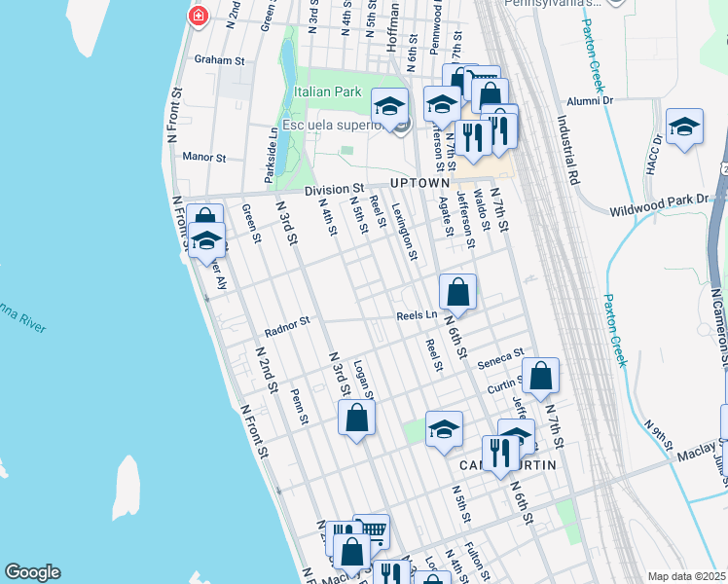Click the Italian Park label

tap(328, 91)
